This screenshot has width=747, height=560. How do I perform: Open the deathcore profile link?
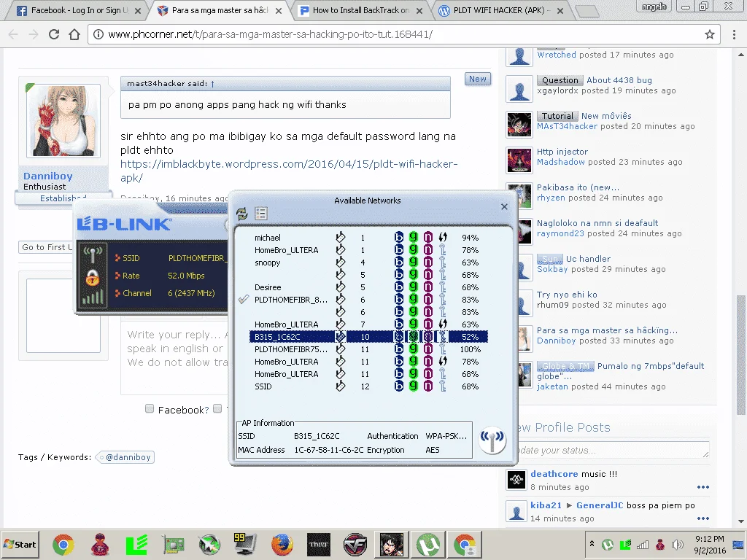(x=554, y=474)
